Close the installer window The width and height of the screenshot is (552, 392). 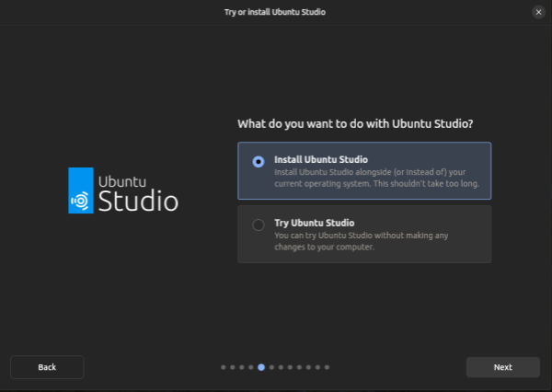click(538, 12)
